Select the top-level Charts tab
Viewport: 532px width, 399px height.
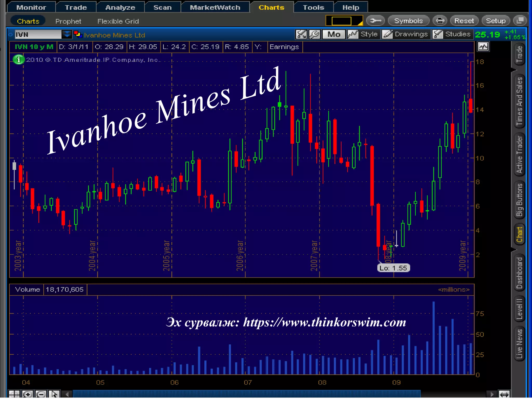pyautogui.click(x=271, y=7)
